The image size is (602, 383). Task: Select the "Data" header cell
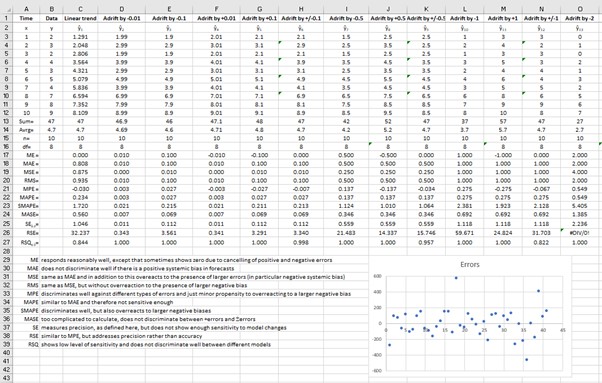tap(51, 18)
